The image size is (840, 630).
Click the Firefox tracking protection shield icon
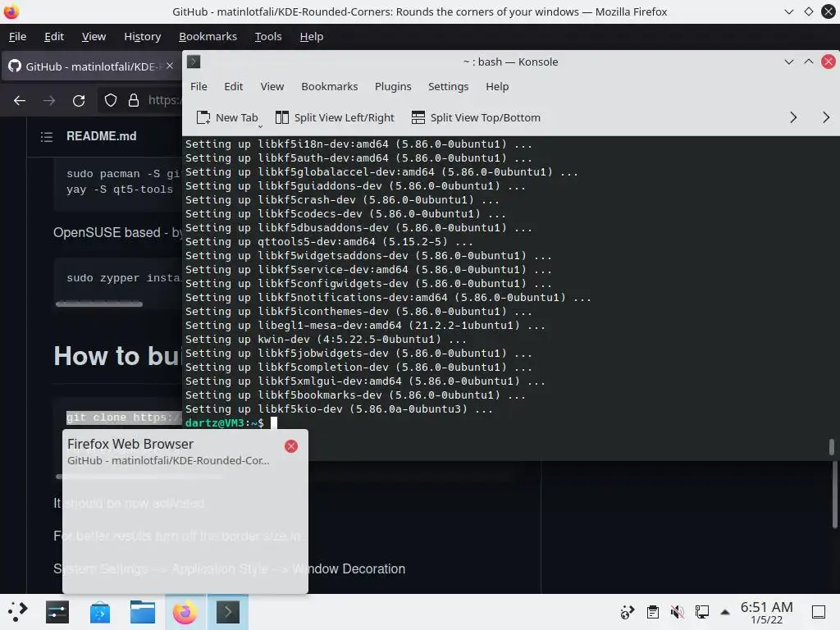pos(111,100)
